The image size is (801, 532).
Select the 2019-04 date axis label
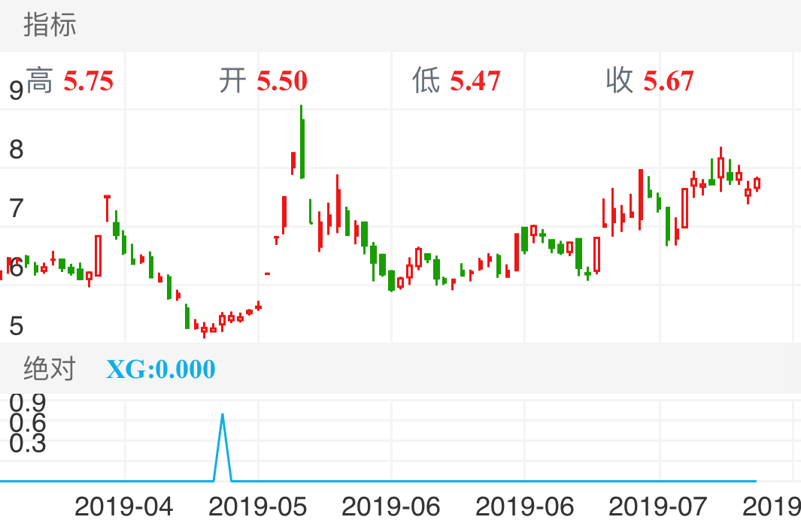123,507
